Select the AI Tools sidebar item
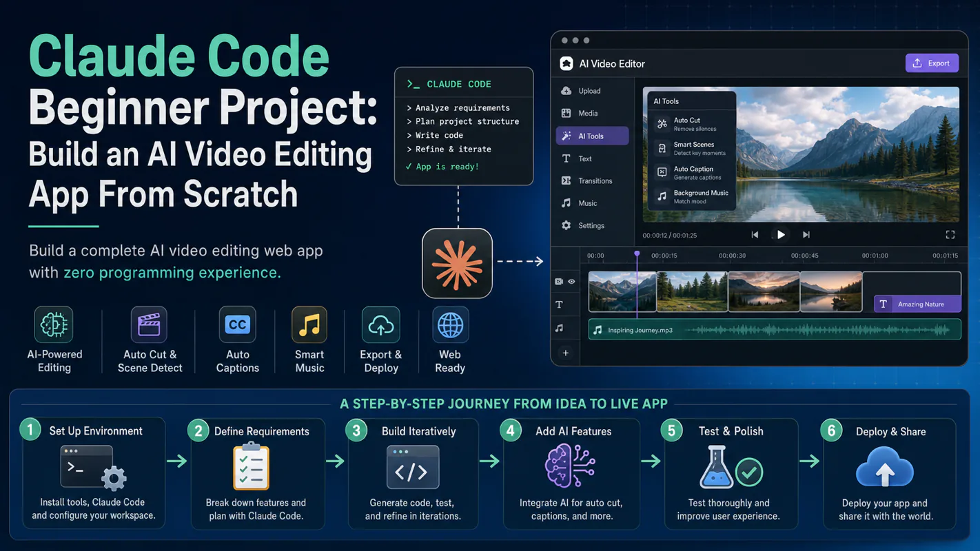Image resolution: width=980 pixels, height=551 pixels. pos(593,136)
